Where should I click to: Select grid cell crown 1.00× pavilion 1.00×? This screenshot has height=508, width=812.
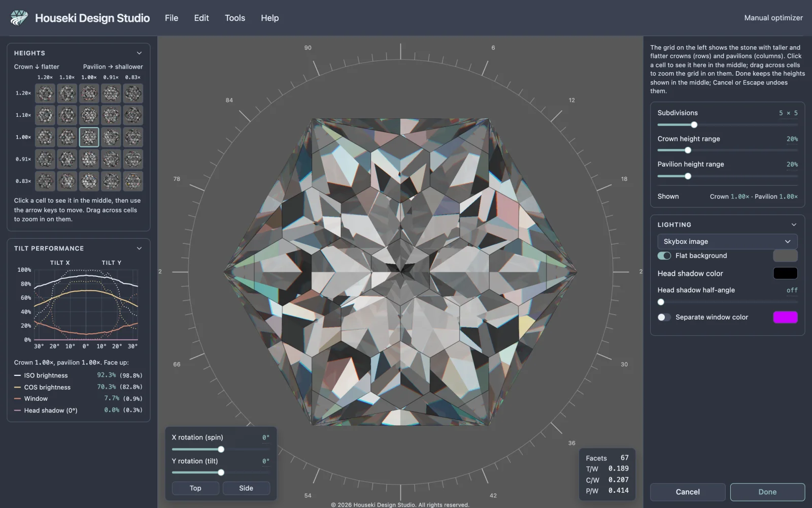(x=89, y=137)
